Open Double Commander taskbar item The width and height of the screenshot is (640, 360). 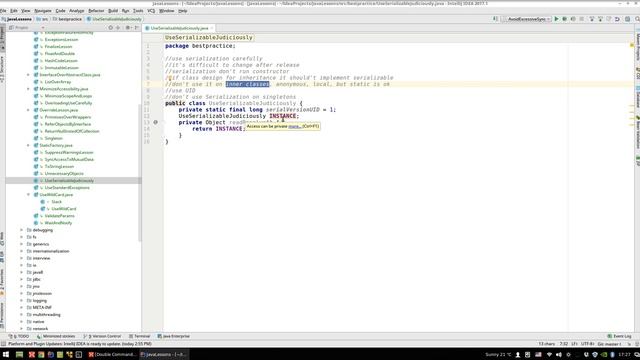(113, 354)
